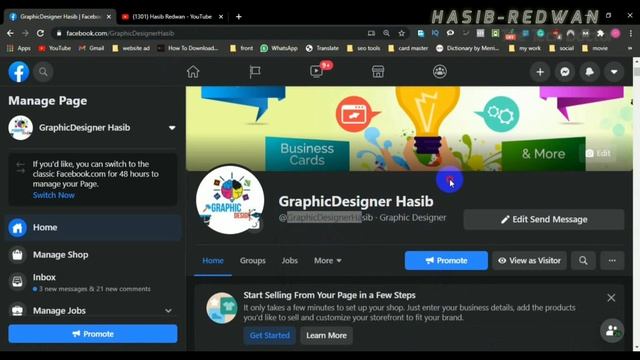The width and height of the screenshot is (640, 360).
Task: Open the YouTube bookmark
Action: tap(54, 48)
